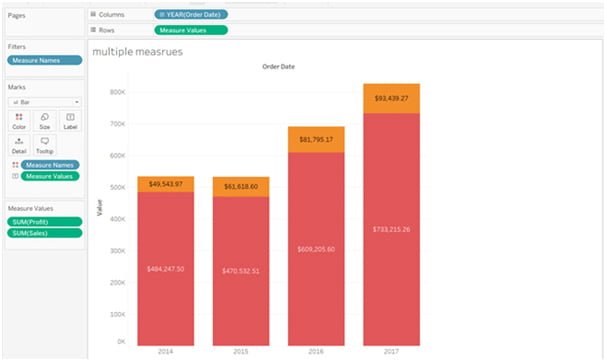The width and height of the screenshot is (606, 361).
Task: Open the Detail marks card
Action: [x=19, y=145]
